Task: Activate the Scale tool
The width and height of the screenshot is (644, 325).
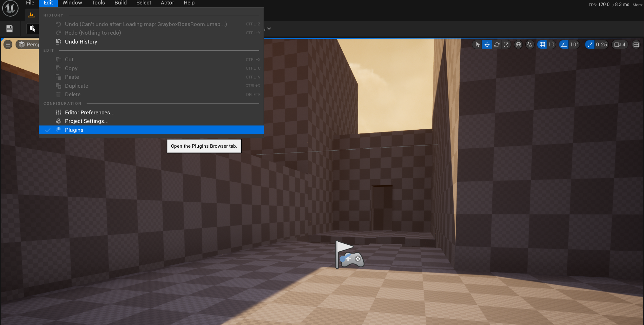Action: click(x=506, y=45)
